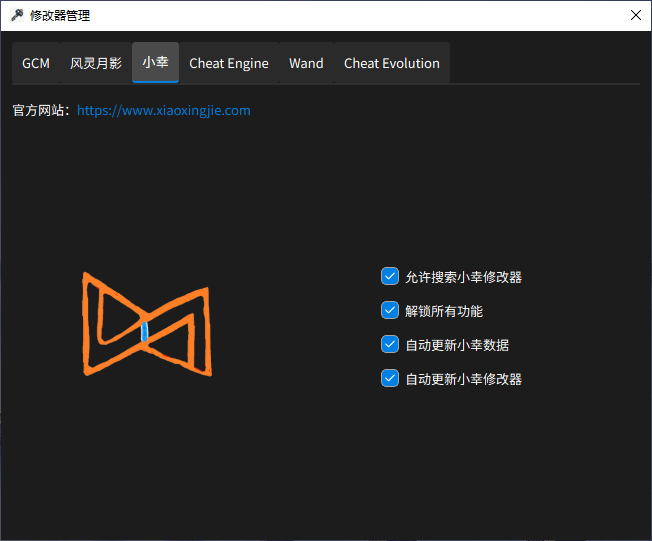The image size is (652, 541).
Task: Open the 风灵月影 tab
Action: pyautogui.click(x=96, y=63)
